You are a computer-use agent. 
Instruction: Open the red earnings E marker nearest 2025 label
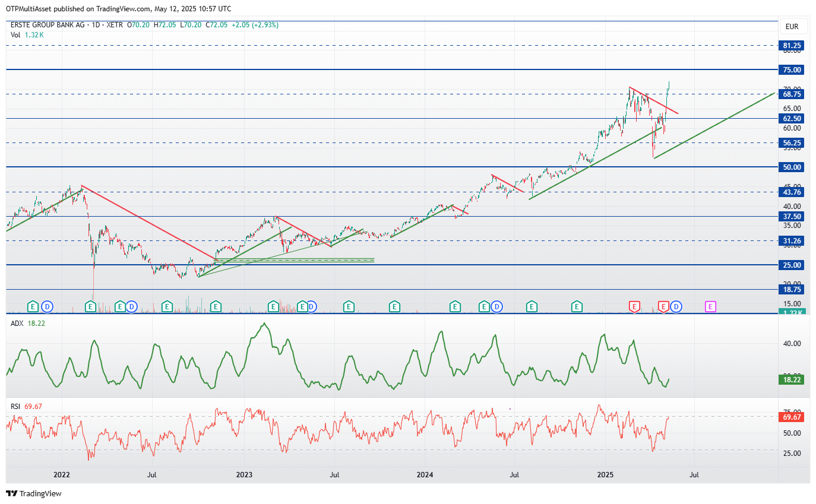point(634,306)
